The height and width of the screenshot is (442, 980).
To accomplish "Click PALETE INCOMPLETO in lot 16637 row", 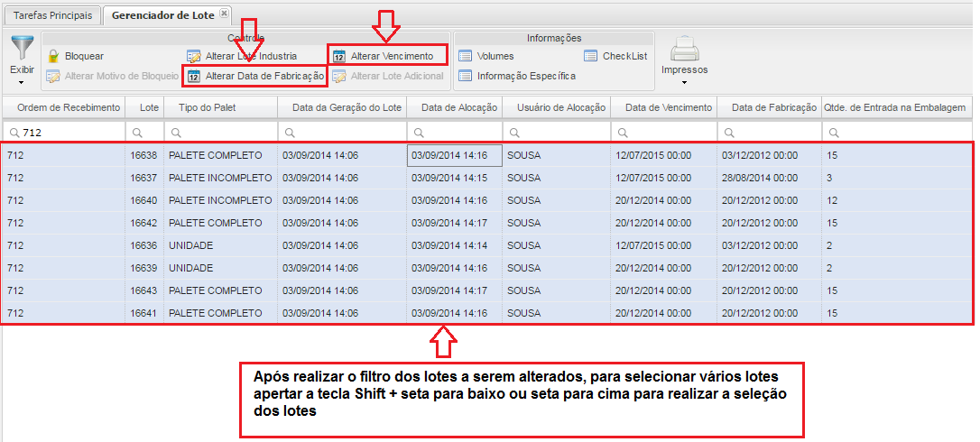I will click(x=220, y=179).
